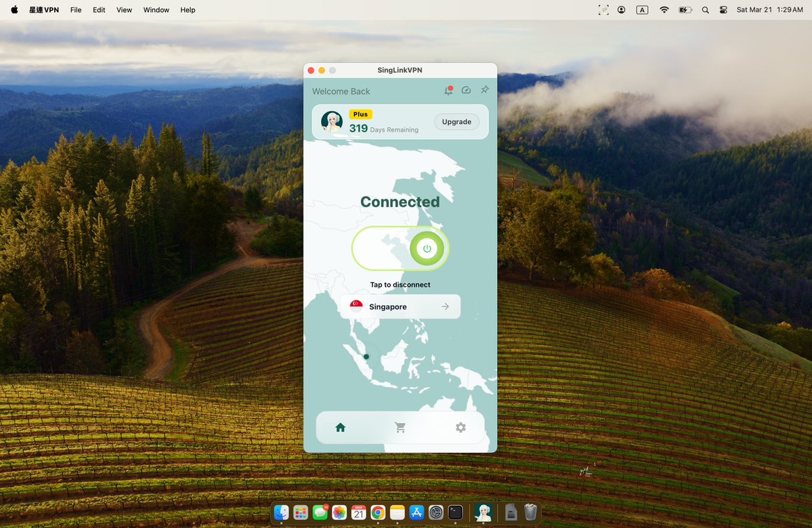Screen dimensions: 812x528
Task: Click the Singapore flag icon
Action: (x=356, y=306)
